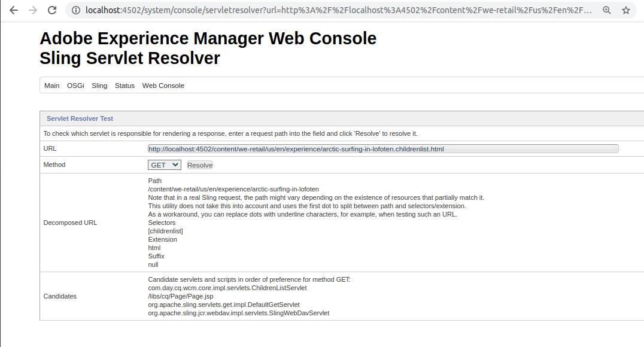
Task: Click the Method label
Action: (x=54, y=165)
